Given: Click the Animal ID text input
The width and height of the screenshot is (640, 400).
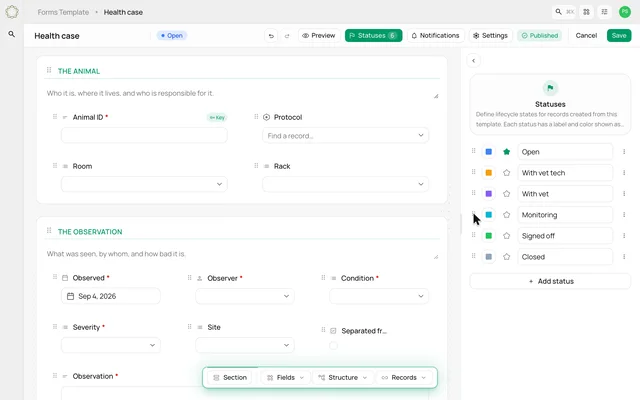Looking at the screenshot, I should 144,136.
